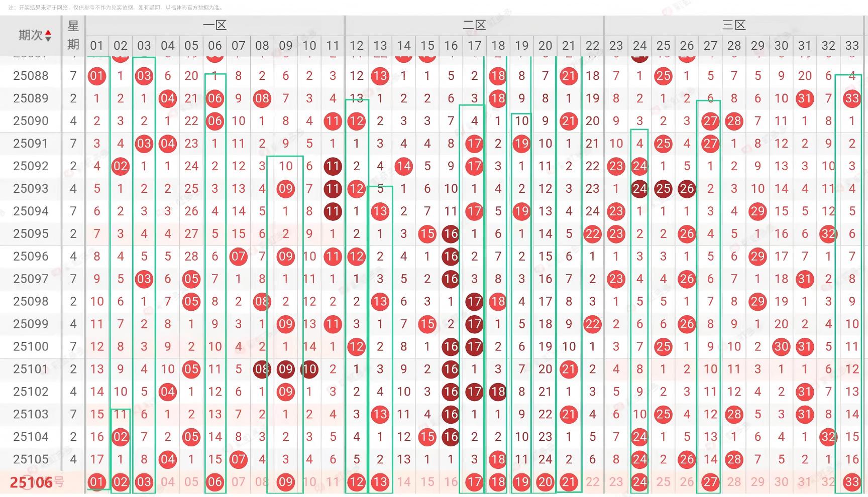Deselect ball 33 in the 25106 row
Screen dimensions: 868x497
(851, 482)
